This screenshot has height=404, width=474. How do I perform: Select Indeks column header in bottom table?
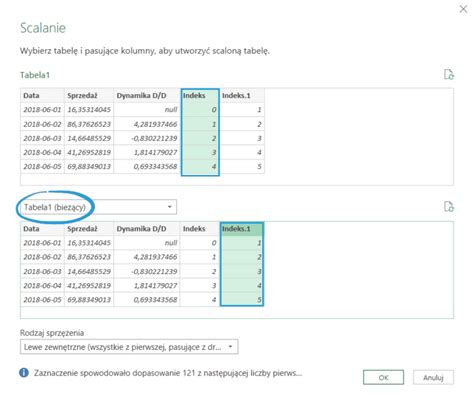pos(200,229)
